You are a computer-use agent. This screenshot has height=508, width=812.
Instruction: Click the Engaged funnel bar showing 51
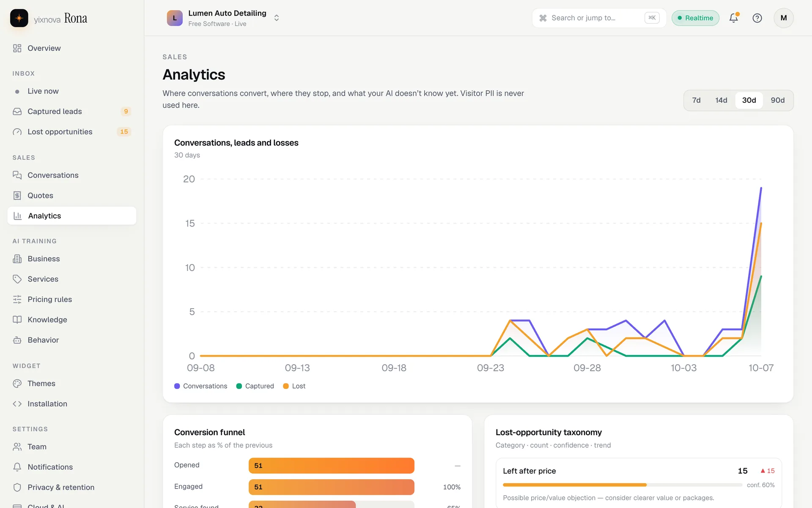click(332, 487)
